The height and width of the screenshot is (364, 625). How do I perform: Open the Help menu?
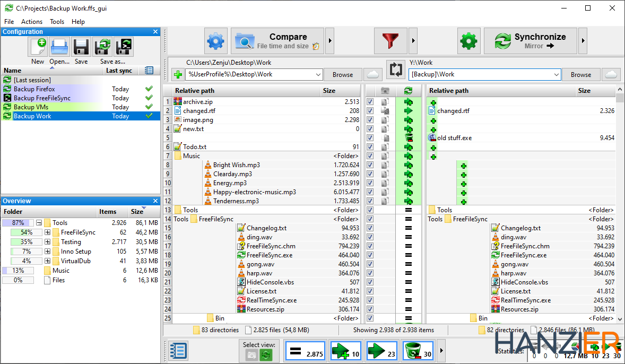pos(78,22)
